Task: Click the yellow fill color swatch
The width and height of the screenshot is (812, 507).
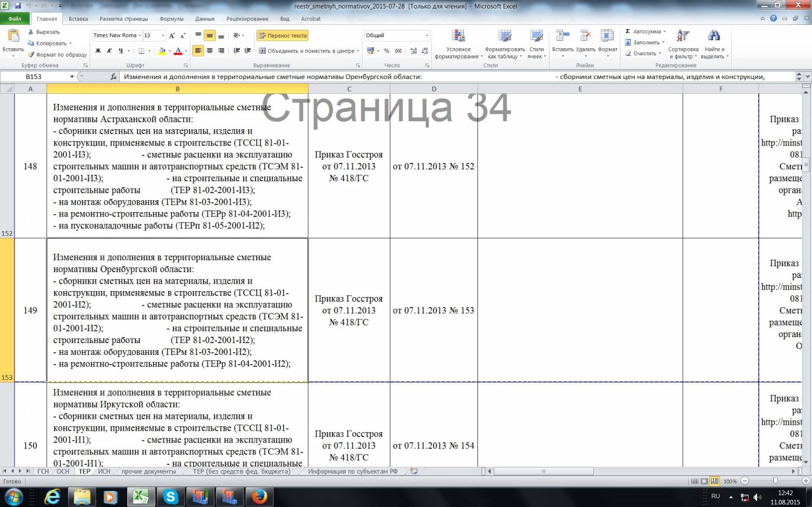Action: click(x=161, y=51)
